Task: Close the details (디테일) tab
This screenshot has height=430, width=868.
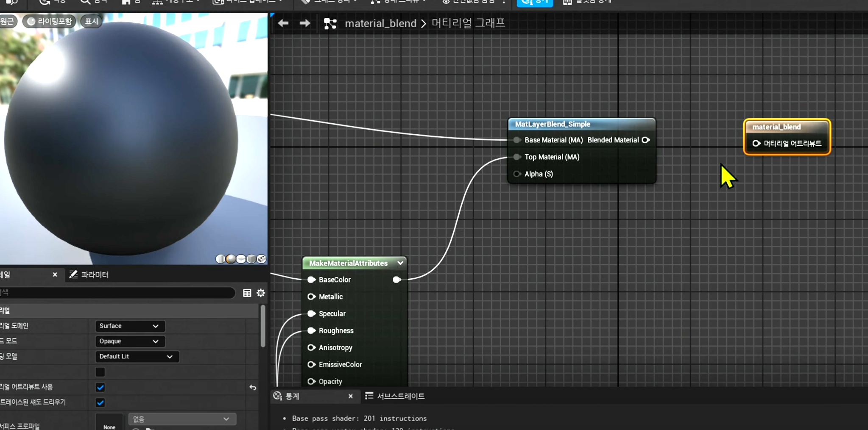Action: click(55, 275)
